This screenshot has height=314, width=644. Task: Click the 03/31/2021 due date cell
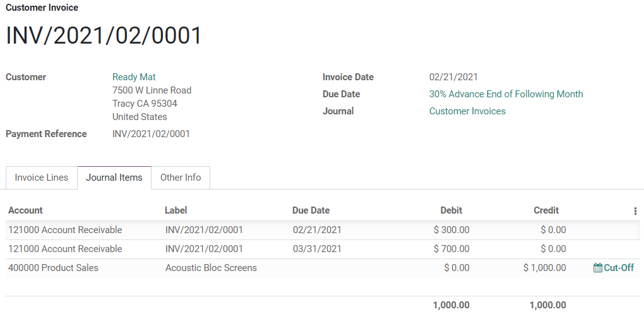click(317, 249)
